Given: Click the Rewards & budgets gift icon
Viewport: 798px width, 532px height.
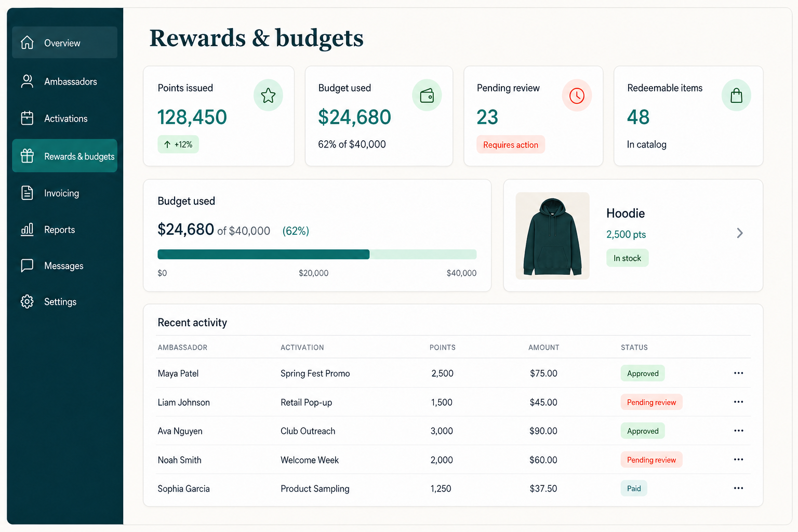Looking at the screenshot, I should [27, 156].
